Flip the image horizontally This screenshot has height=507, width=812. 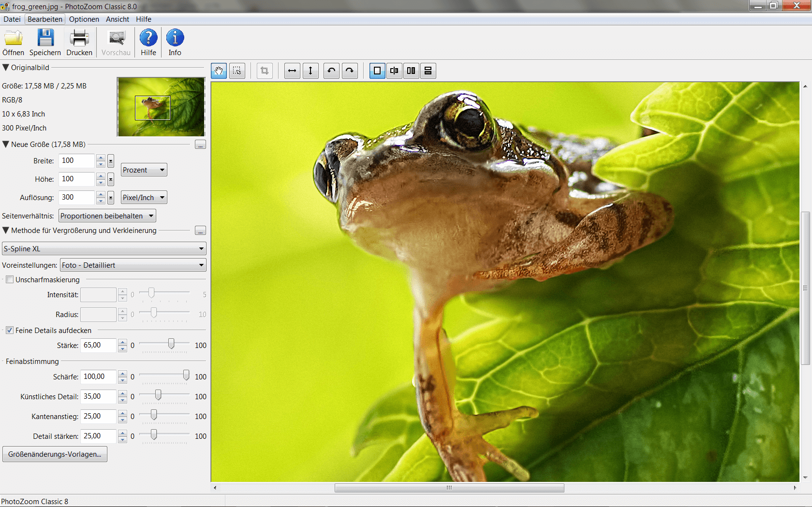[x=292, y=71]
